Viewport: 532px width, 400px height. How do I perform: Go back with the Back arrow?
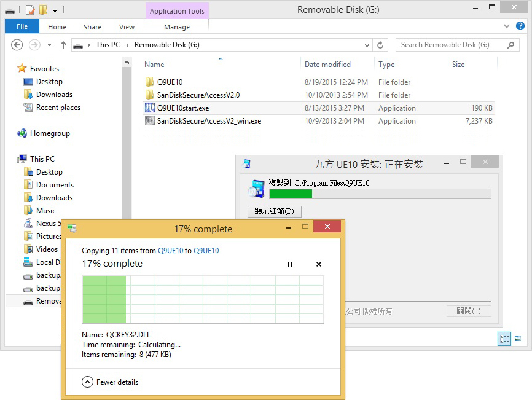[x=17, y=45]
